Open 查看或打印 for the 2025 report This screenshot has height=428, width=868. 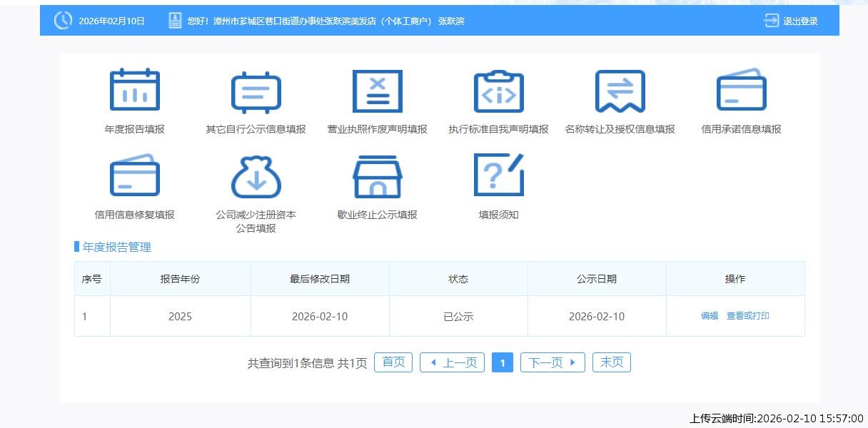tap(748, 315)
